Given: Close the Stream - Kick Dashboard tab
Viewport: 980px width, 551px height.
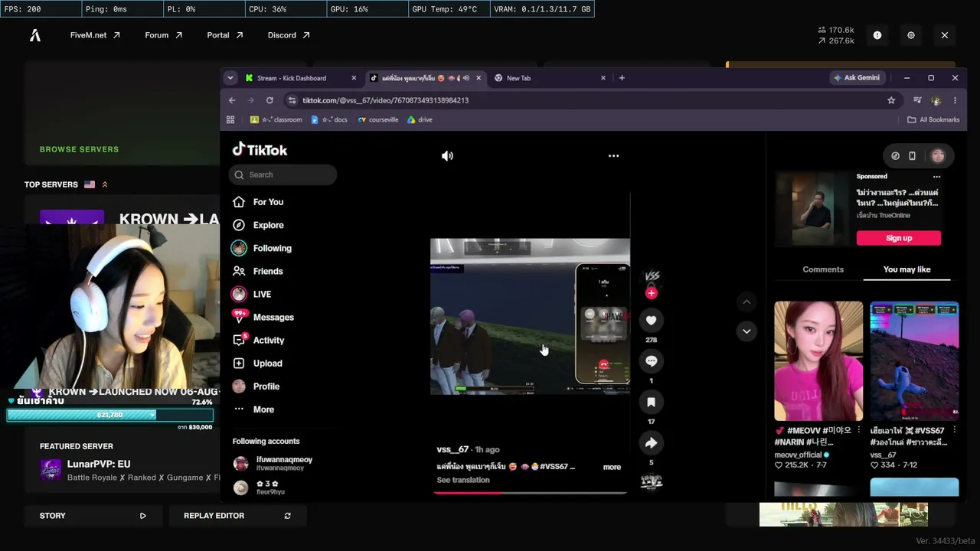Looking at the screenshot, I should 354,78.
